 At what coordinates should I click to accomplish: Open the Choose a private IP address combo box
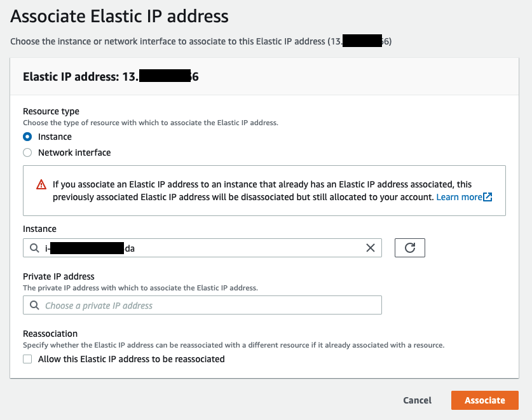click(x=202, y=305)
